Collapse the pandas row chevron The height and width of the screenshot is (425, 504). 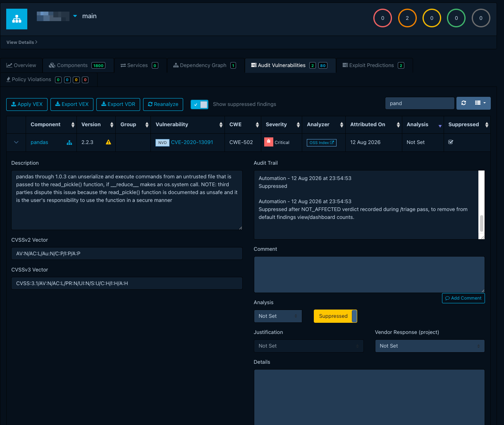(x=17, y=142)
